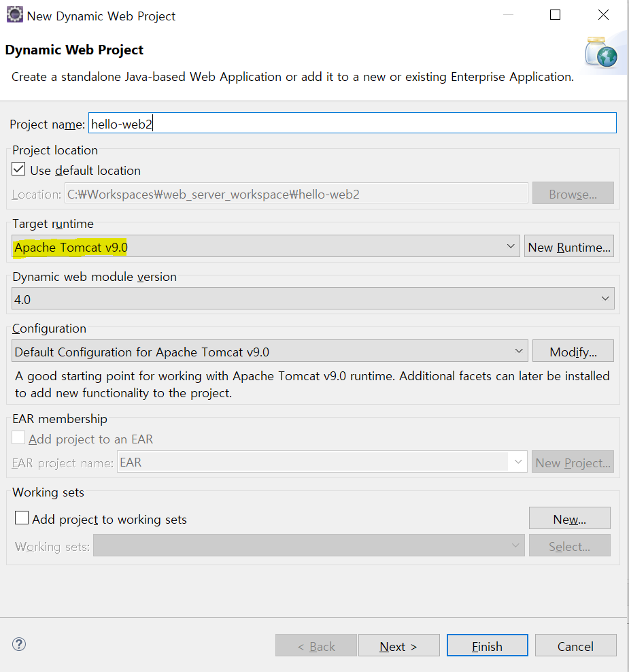Click Finish to create the project
This screenshot has width=629, height=672.
487,645
